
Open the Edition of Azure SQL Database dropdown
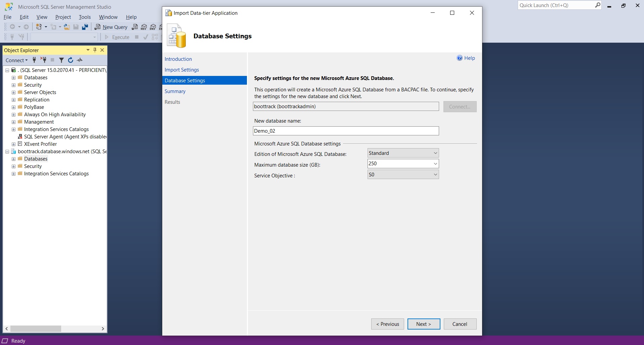click(403, 153)
